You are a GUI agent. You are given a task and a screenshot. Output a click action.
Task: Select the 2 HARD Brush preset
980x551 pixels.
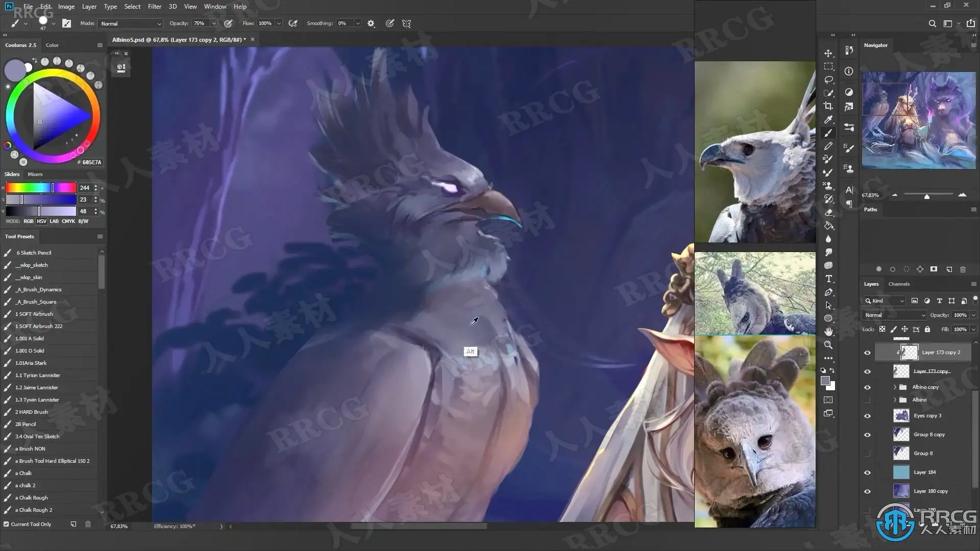(x=32, y=412)
